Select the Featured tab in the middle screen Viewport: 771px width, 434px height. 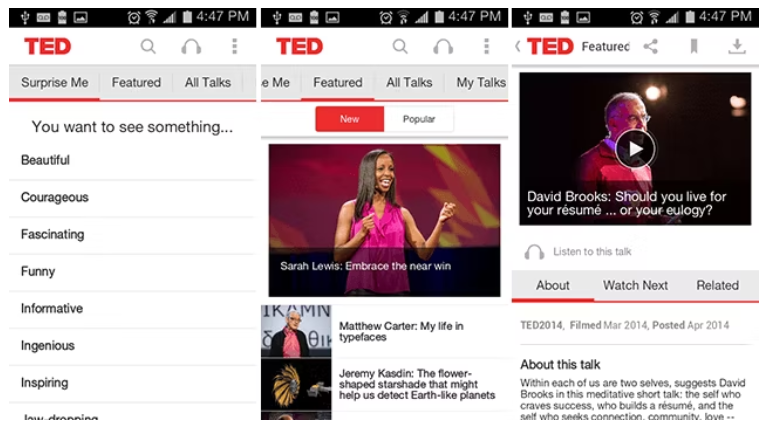[x=338, y=83]
